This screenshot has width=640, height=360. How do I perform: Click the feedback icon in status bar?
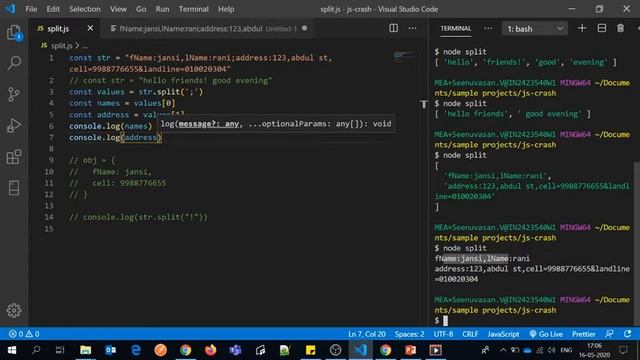tap(609, 334)
